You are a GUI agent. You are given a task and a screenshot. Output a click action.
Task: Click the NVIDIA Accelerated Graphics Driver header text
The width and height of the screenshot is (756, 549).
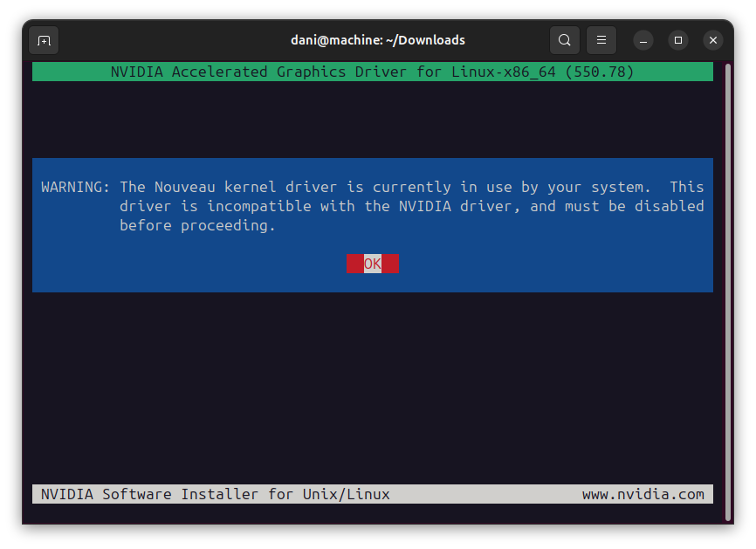[372, 72]
